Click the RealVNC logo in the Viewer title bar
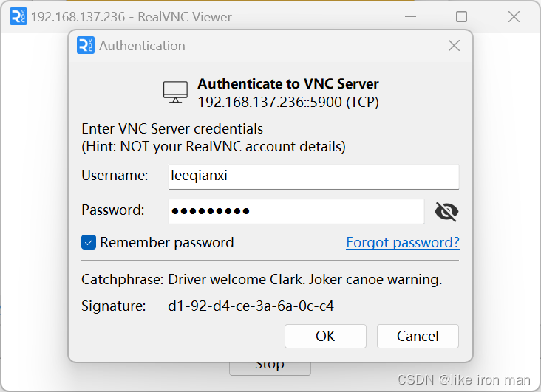The height and width of the screenshot is (392, 541). (x=18, y=16)
